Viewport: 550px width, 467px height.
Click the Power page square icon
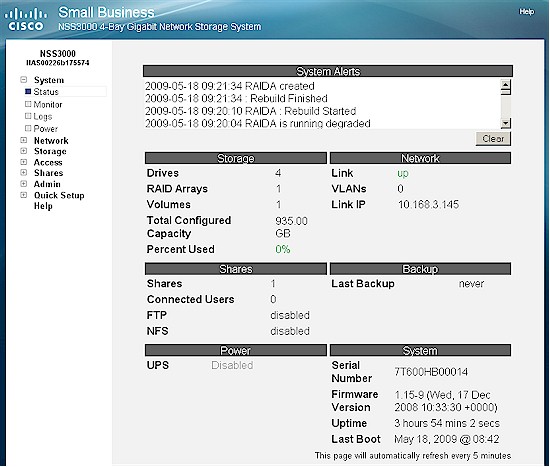pos(28,128)
